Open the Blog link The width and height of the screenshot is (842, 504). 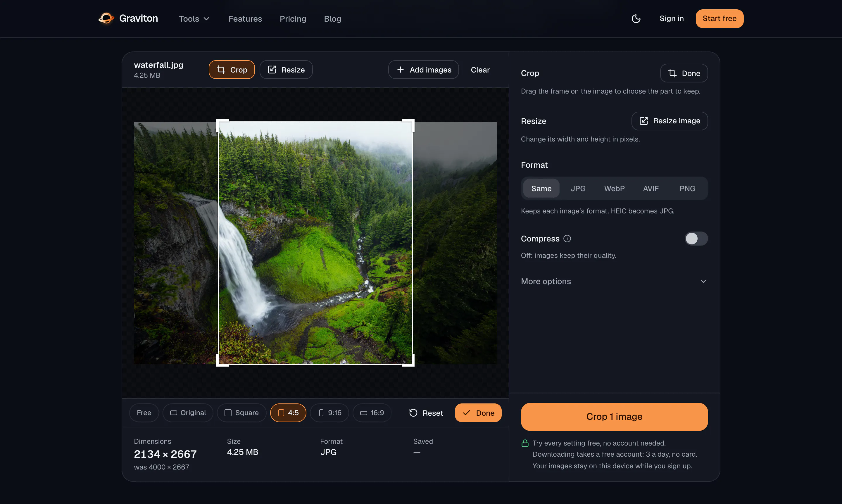332,19
